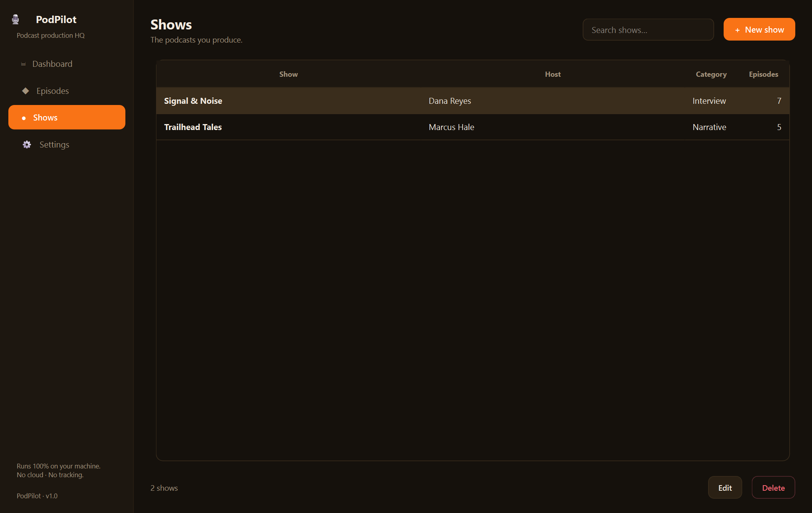Click the "2 shows" count label
The width and height of the screenshot is (812, 513).
coord(164,488)
